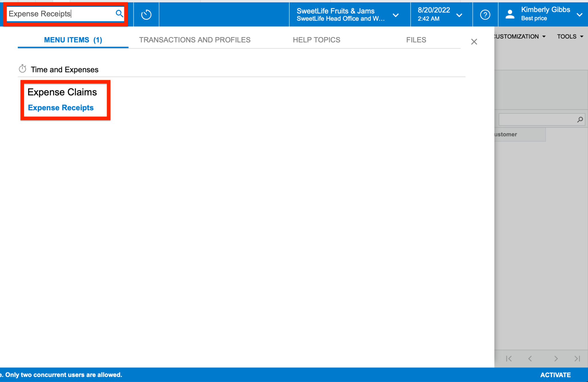This screenshot has width=588, height=382.
Task: Open the FILES tab
Action: pos(416,40)
